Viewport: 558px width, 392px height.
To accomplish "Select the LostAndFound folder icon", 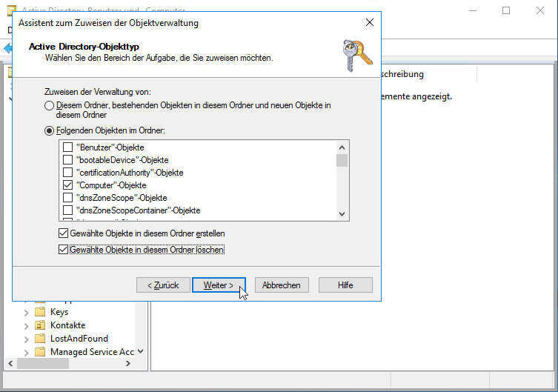I will pyautogui.click(x=40, y=339).
